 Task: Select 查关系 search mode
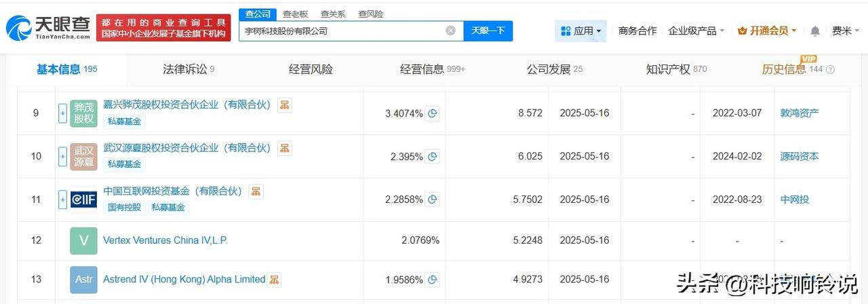(332, 14)
